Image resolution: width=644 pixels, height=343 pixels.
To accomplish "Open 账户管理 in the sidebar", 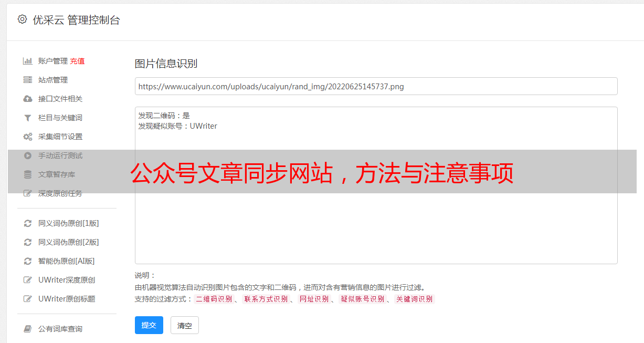I will pyautogui.click(x=53, y=61).
